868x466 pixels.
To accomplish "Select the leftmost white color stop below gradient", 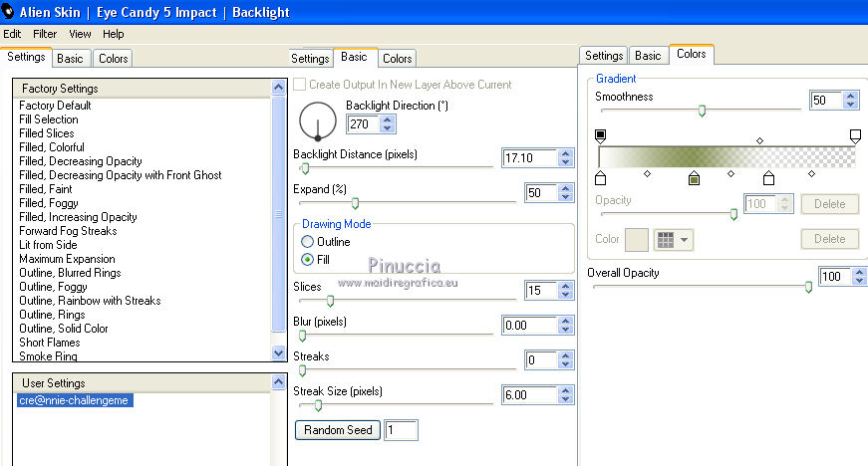I will tap(600, 178).
